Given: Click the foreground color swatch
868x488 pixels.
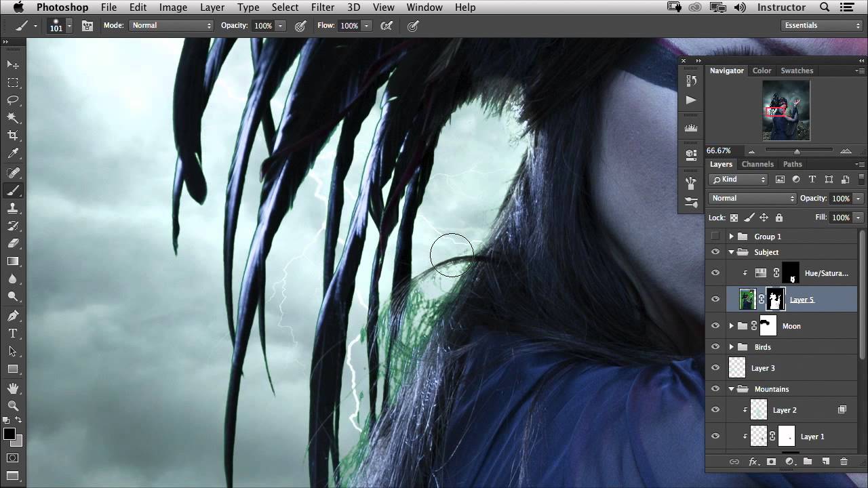Looking at the screenshot, I should click(9, 434).
